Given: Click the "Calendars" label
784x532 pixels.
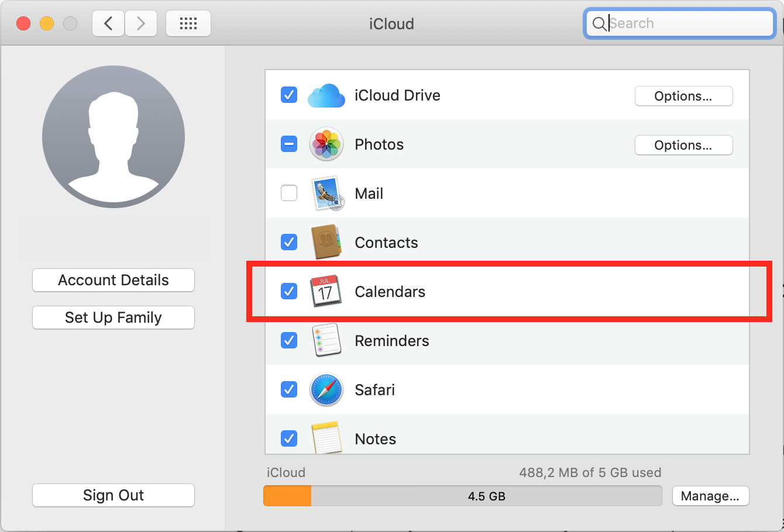Looking at the screenshot, I should pyautogui.click(x=390, y=292).
